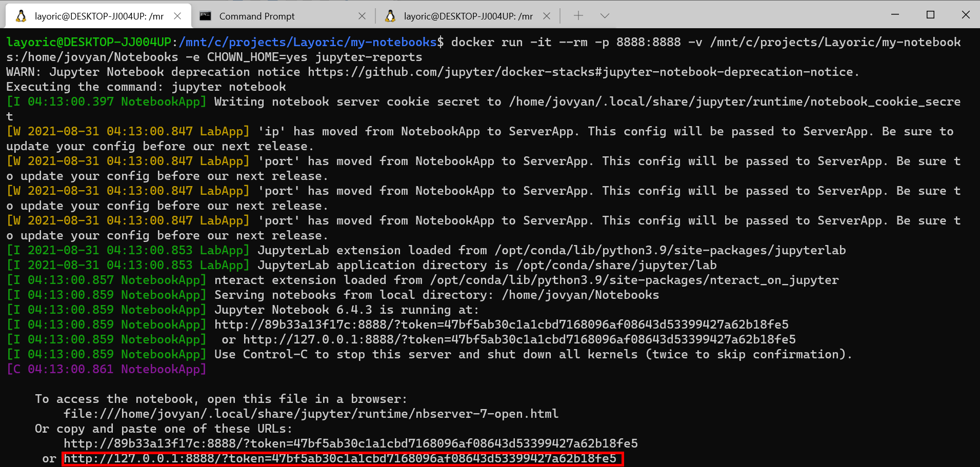Close the terminal window
Image resolution: width=980 pixels, height=467 pixels.
tap(966, 14)
